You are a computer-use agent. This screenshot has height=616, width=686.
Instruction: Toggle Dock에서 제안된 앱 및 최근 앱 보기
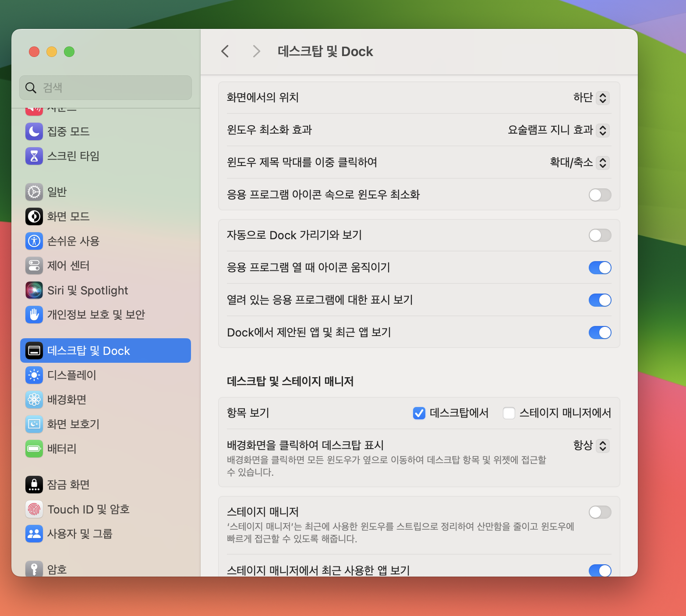coord(600,333)
